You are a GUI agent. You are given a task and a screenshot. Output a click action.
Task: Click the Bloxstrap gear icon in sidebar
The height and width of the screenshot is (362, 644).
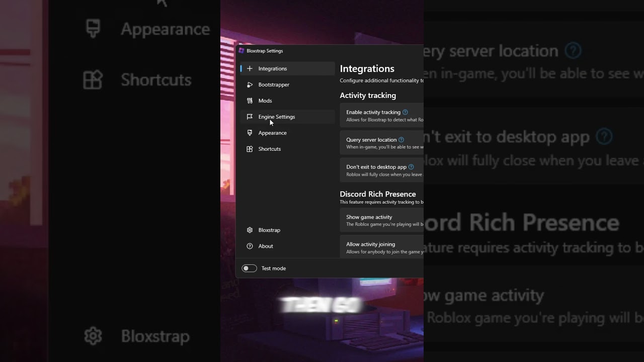coord(250,230)
